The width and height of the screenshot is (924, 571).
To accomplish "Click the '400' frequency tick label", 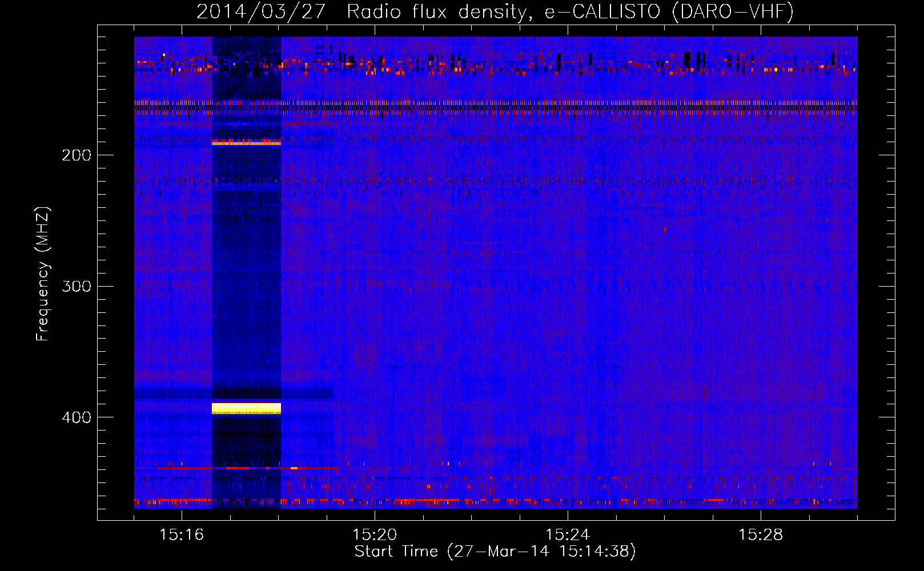I will click(76, 417).
